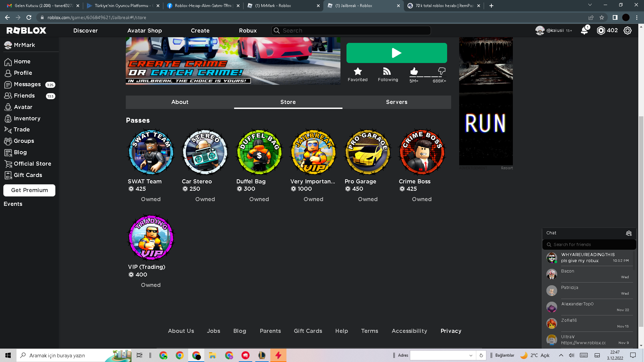Open Create in top navigation
644x362 pixels.
tap(200, 31)
